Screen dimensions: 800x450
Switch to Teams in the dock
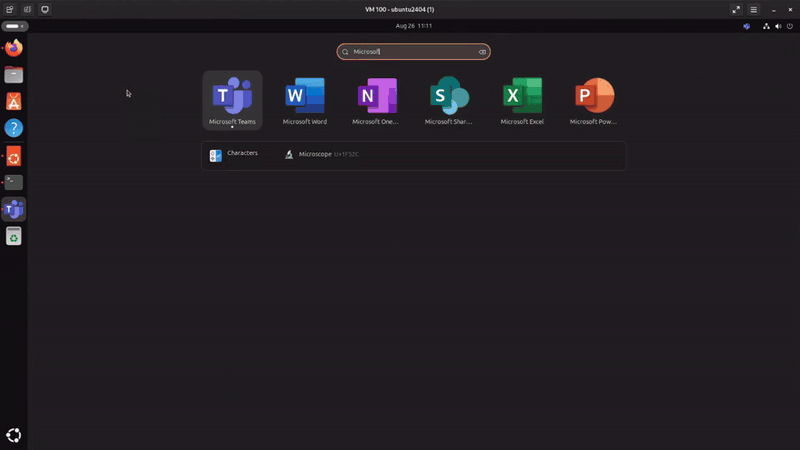(x=14, y=209)
